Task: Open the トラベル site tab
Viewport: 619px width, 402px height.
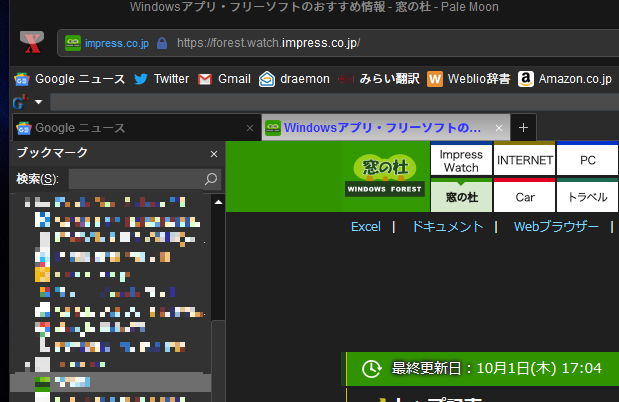Action: tap(587, 195)
